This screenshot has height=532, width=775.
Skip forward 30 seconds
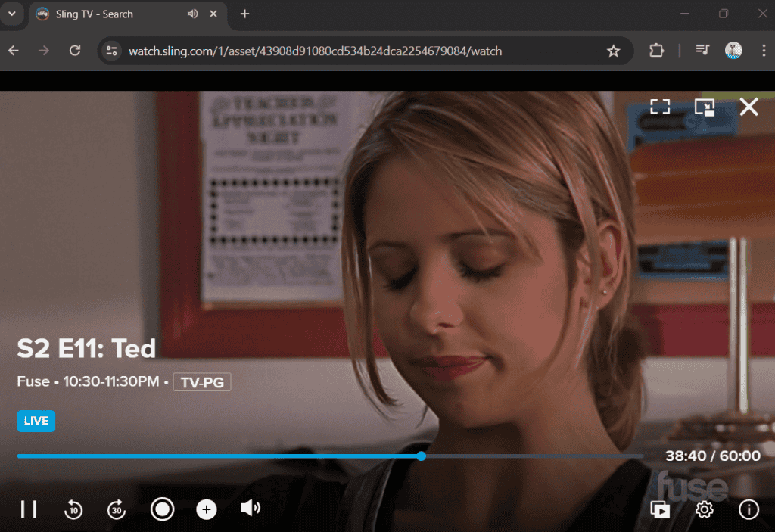tap(117, 509)
